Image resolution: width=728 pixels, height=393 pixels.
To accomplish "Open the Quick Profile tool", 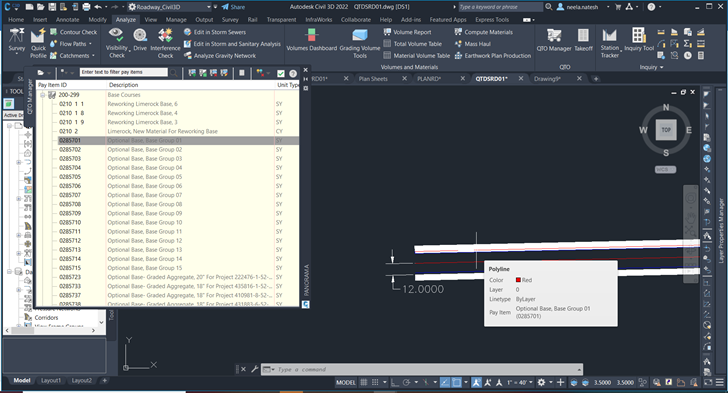I will [38, 43].
